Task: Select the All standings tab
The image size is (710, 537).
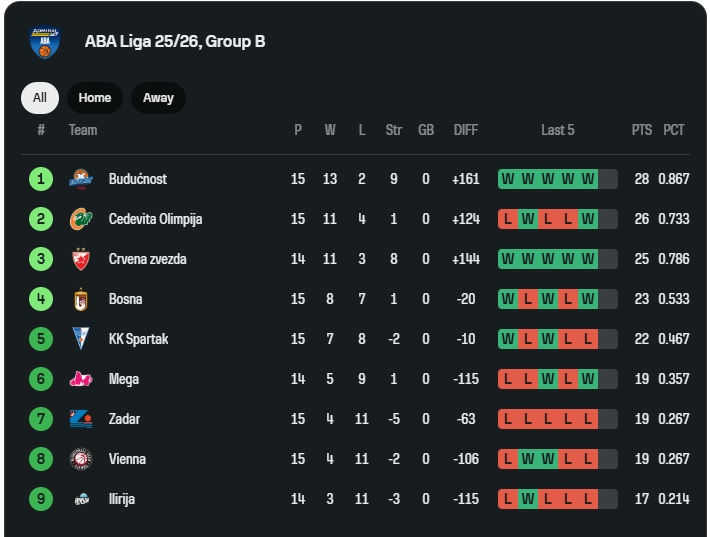Action: click(40, 98)
